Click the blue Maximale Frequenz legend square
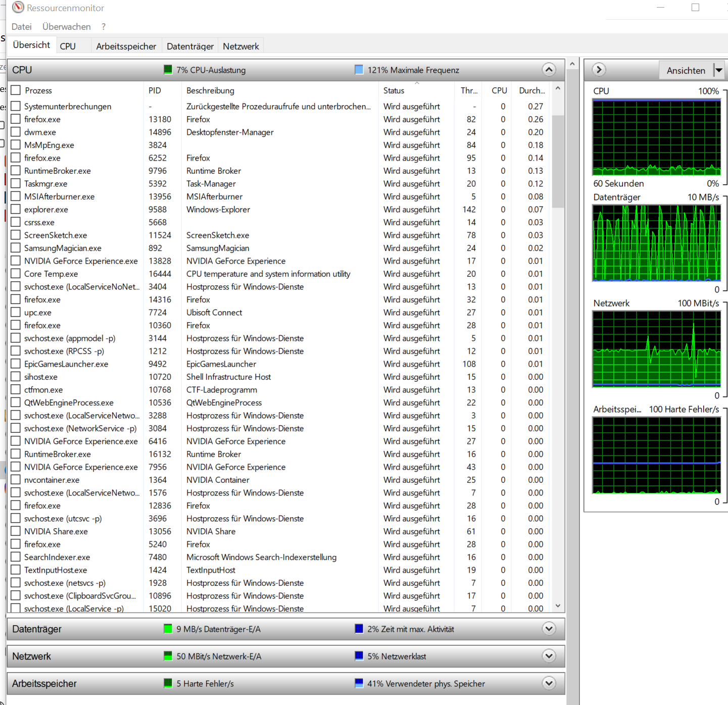 [x=359, y=70]
